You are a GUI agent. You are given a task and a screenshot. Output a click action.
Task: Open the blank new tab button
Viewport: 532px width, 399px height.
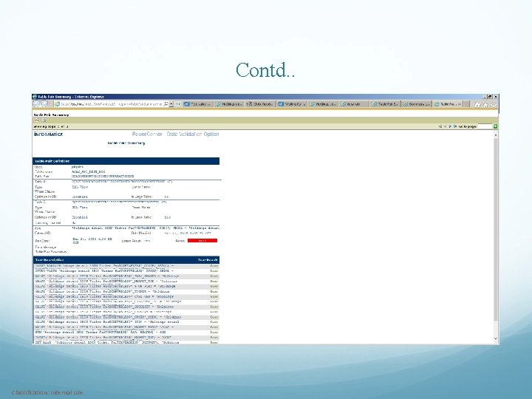tap(467, 104)
